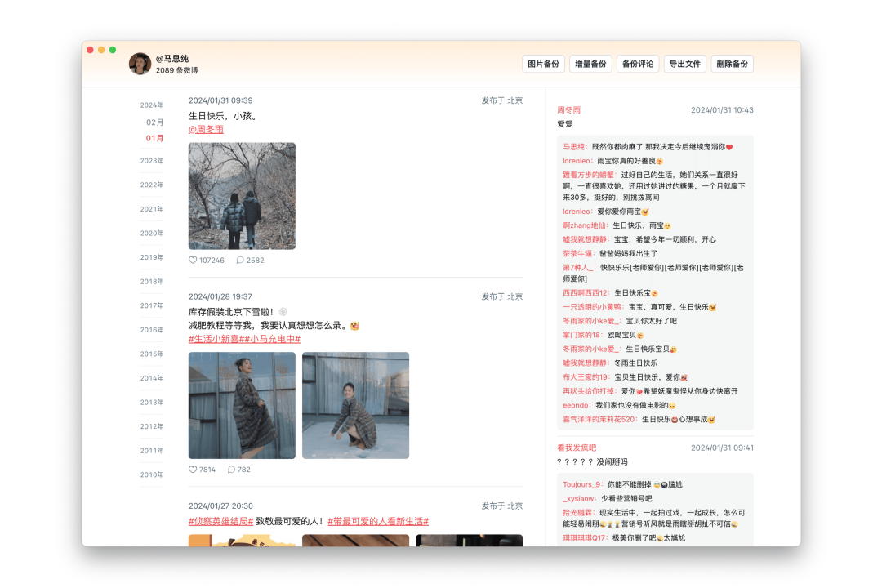Open the crouching in snow photo
This screenshot has height=588, width=882.
[355, 406]
